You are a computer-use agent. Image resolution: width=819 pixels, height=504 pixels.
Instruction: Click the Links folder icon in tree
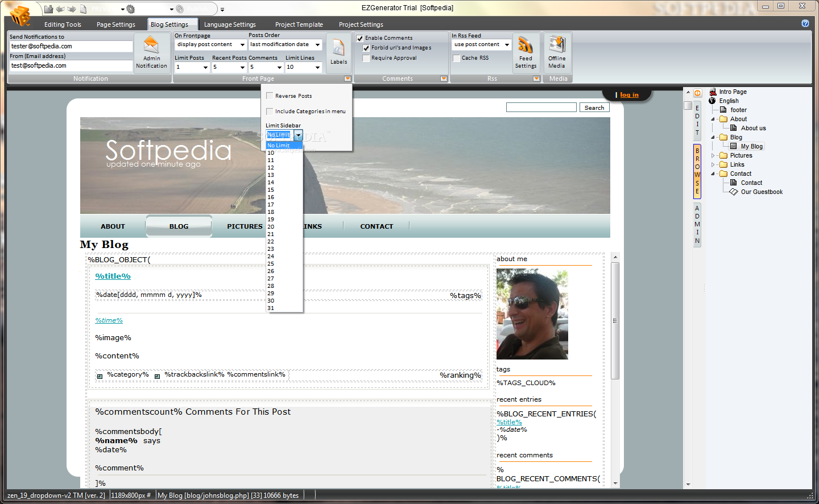tap(723, 164)
